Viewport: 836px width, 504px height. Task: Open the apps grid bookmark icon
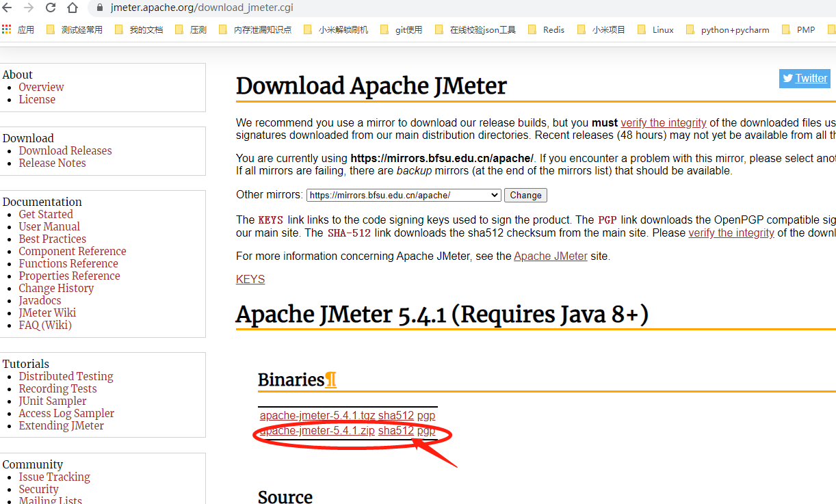click(7, 29)
